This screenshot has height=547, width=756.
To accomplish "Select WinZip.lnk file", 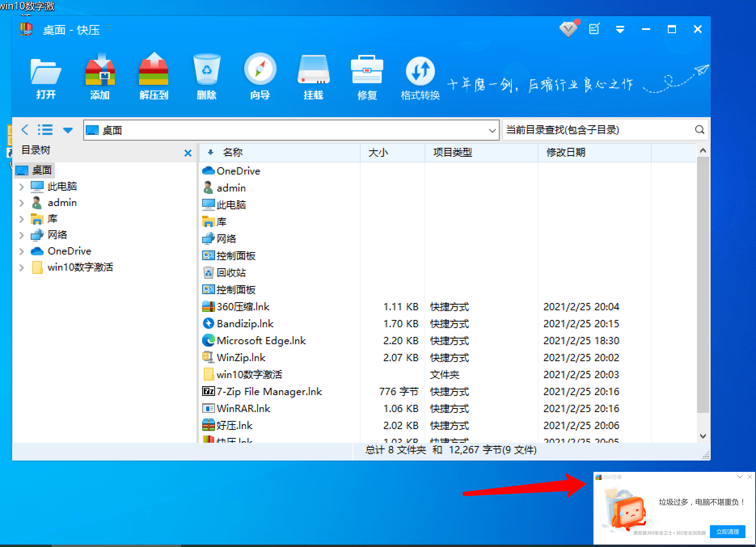I will [234, 358].
